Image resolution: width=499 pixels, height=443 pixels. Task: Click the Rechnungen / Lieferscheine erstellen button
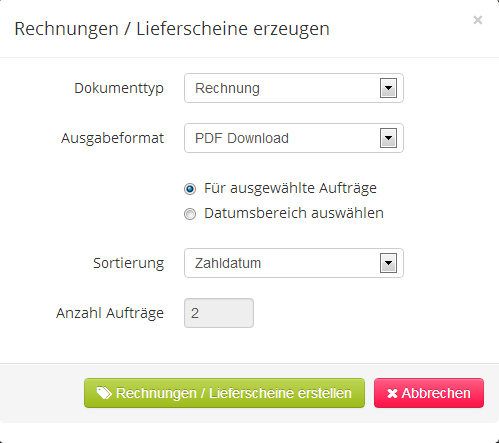tap(224, 393)
